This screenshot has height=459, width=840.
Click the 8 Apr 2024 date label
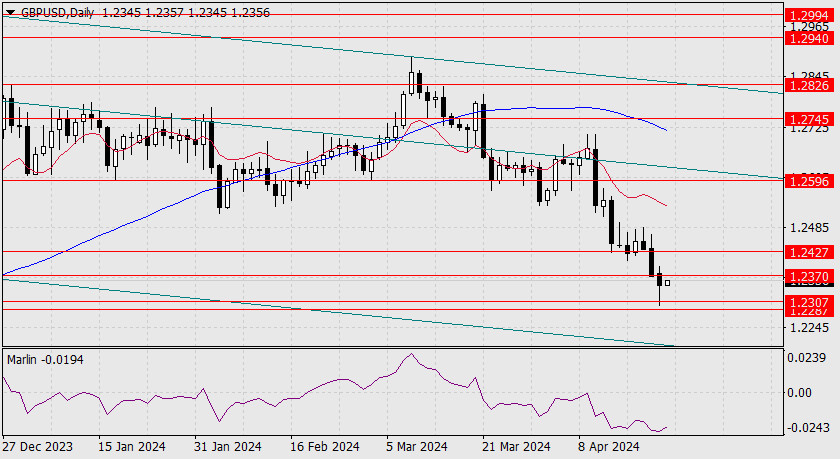click(609, 446)
